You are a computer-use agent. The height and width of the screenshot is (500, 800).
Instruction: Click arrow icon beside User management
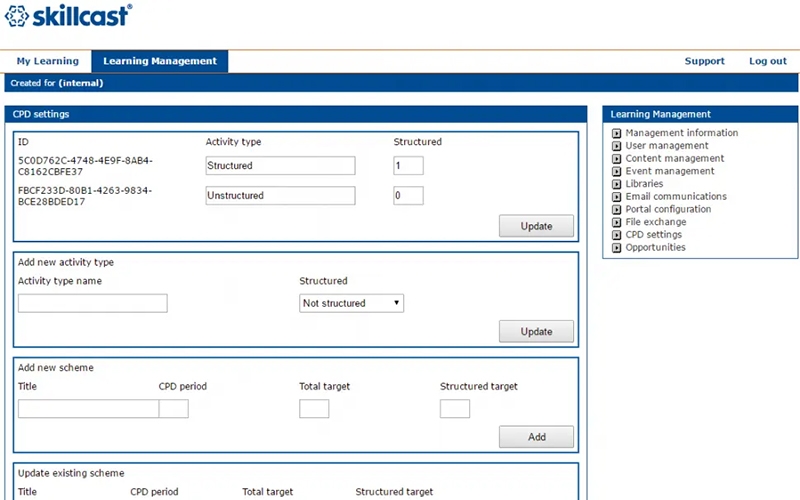(x=617, y=146)
